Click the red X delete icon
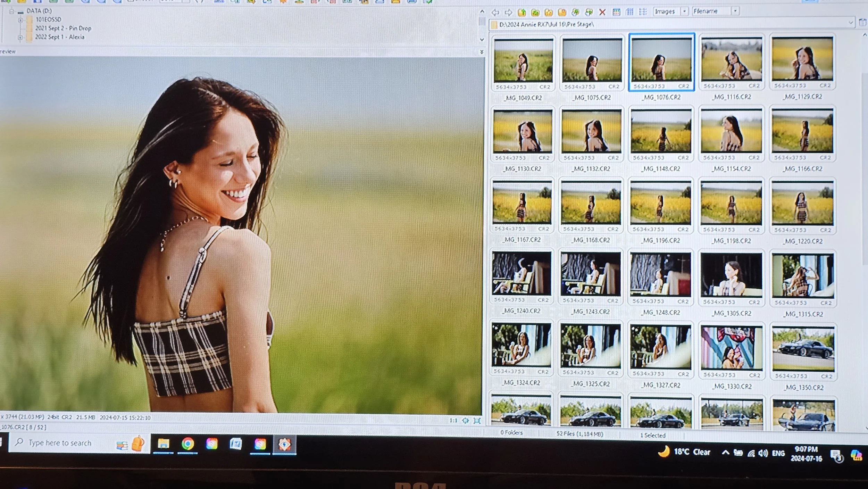The image size is (868, 489). coord(602,13)
